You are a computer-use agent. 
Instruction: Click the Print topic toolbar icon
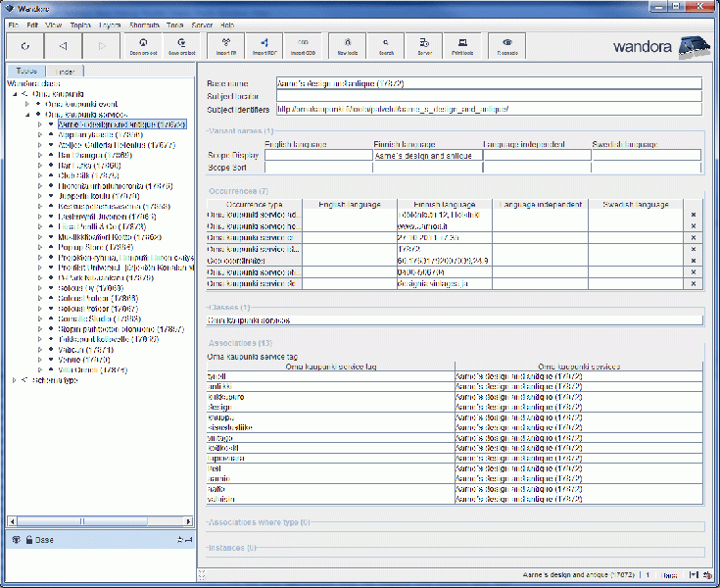pyautogui.click(x=463, y=45)
